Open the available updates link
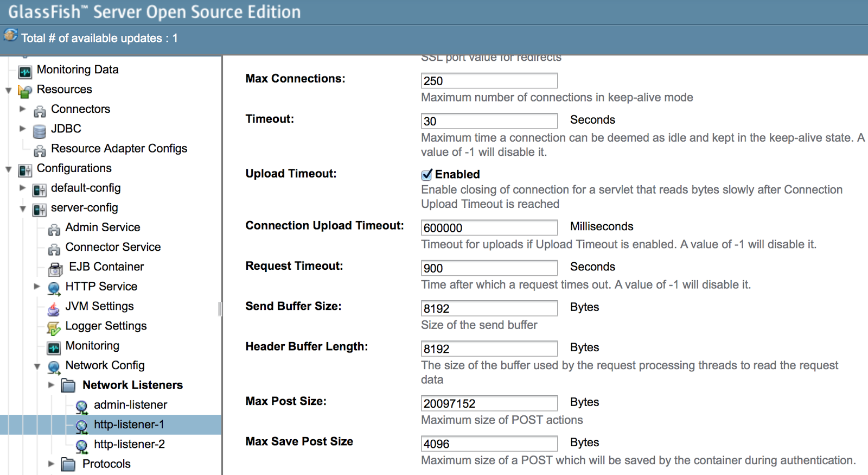868x475 pixels. pyautogui.click(x=99, y=38)
